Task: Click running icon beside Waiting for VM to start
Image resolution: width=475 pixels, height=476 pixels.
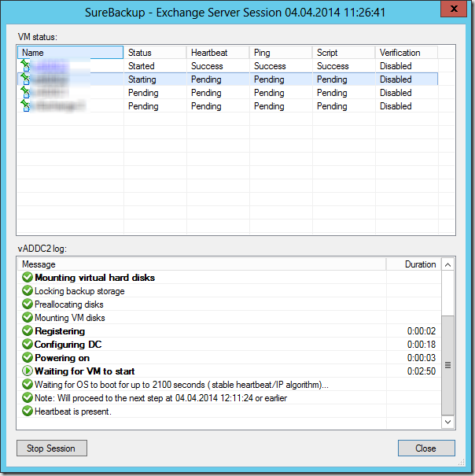Action: (28, 371)
